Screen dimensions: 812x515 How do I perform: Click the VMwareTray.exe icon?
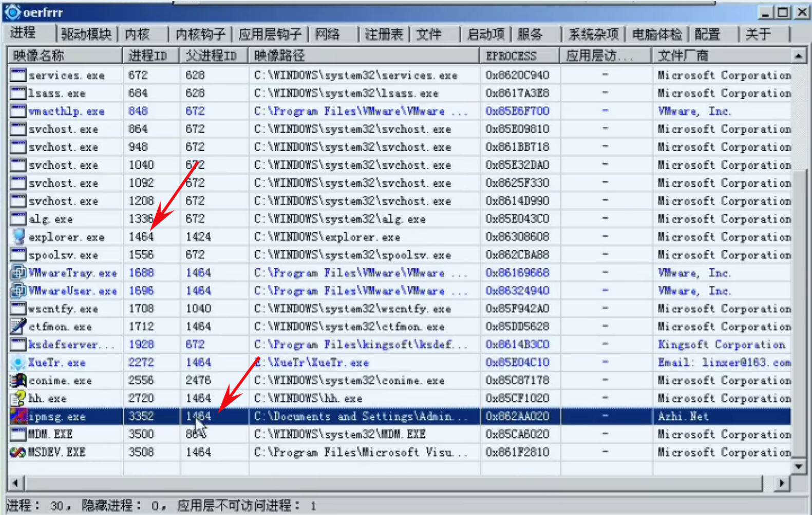[x=18, y=273]
